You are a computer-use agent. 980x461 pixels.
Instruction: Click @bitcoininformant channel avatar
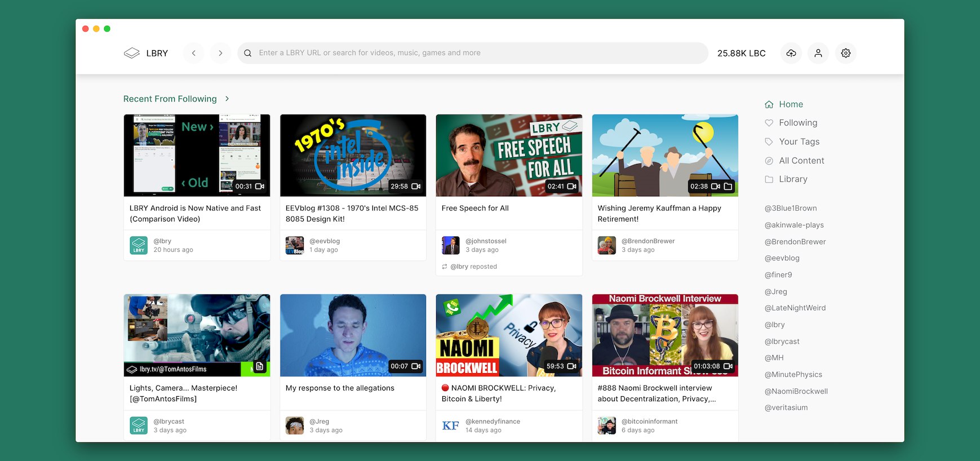point(607,425)
